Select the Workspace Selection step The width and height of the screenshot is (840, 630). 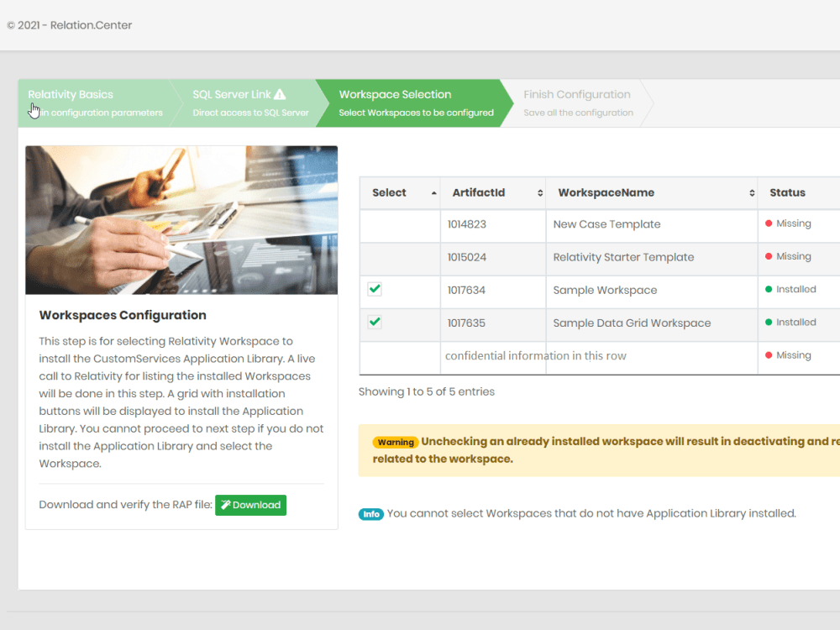tap(416, 102)
